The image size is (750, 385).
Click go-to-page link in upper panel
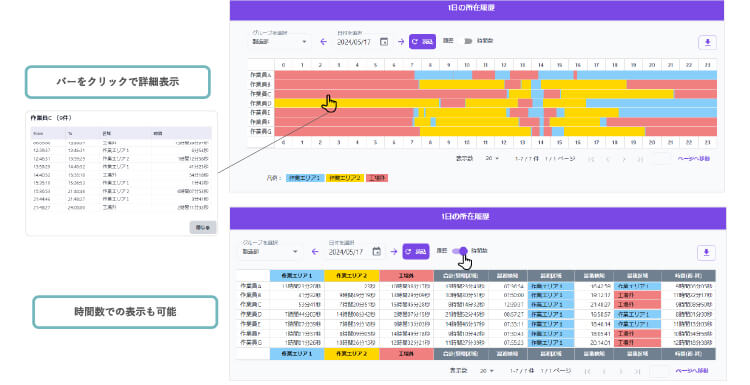point(694,158)
